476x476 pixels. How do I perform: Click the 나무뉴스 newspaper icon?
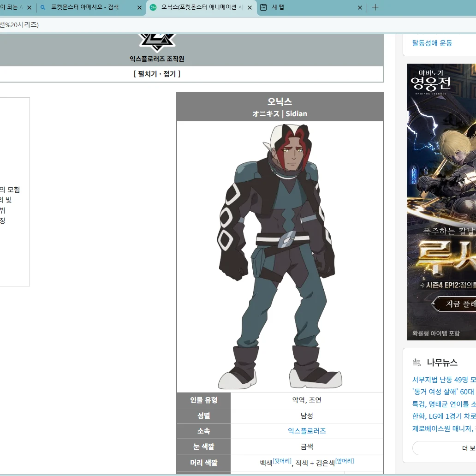pyautogui.click(x=417, y=362)
